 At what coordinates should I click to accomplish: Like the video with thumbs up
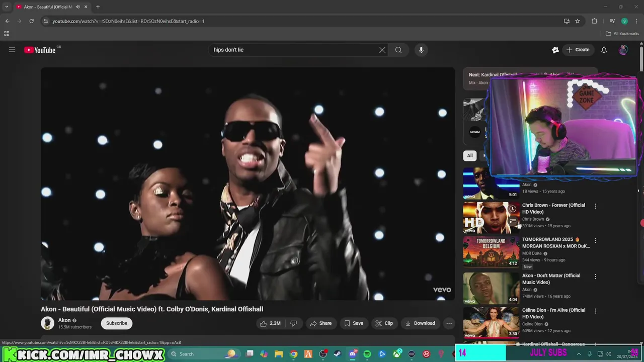click(270, 323)
